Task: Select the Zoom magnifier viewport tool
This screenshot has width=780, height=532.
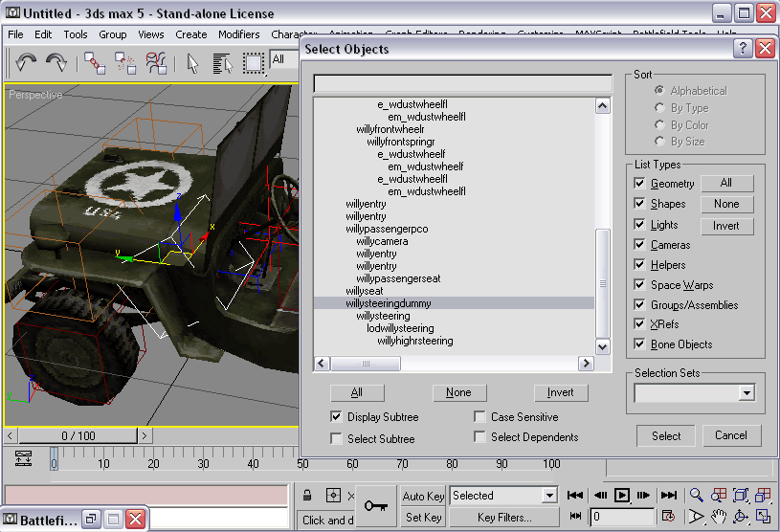Action: pos(697,496)
